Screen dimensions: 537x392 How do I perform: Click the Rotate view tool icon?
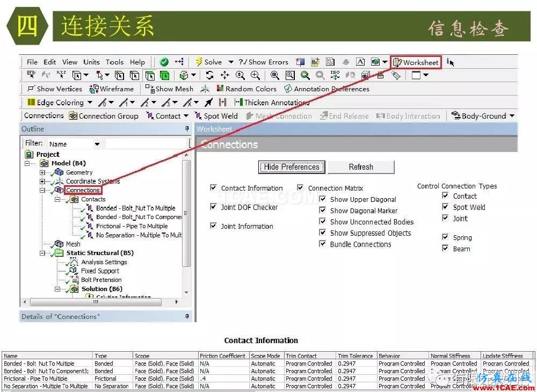pyautogui.click(x=209, y=75)
